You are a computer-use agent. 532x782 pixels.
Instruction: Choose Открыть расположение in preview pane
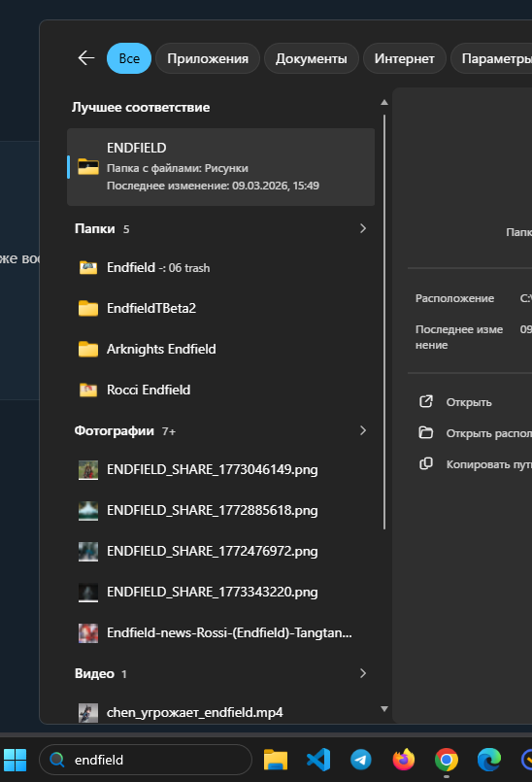point(488,433)
